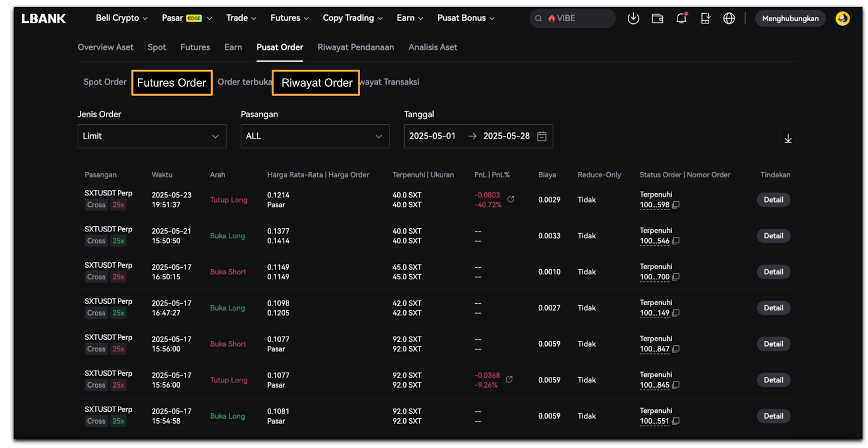View Detail for the 2025-05-21 order
This screenshot has width=868, height=448.
773,236
